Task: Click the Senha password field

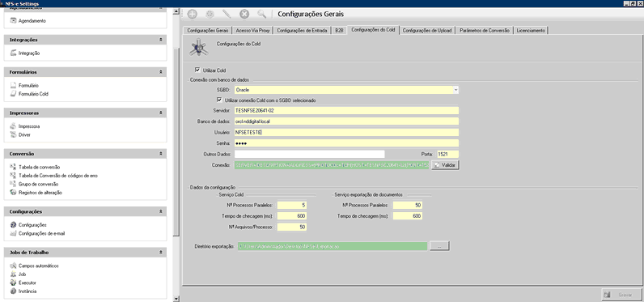Action: 346,143
